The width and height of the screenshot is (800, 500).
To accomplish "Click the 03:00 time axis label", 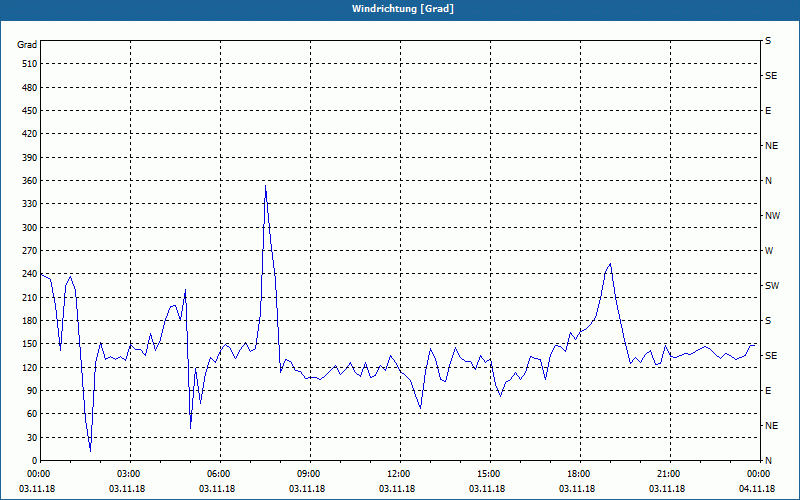I will (129, 474).
